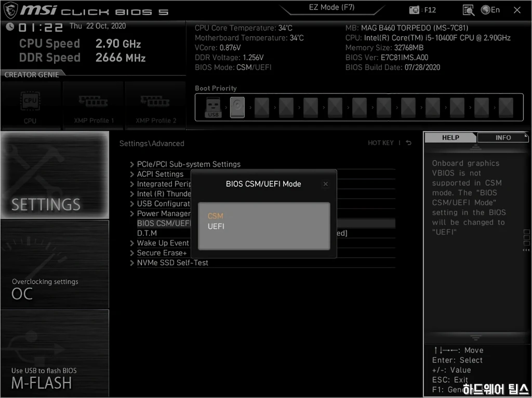Open the BIOS search magnifier icon
The width and height of the screenshot is (532, 398).
(x=469, y=10)
